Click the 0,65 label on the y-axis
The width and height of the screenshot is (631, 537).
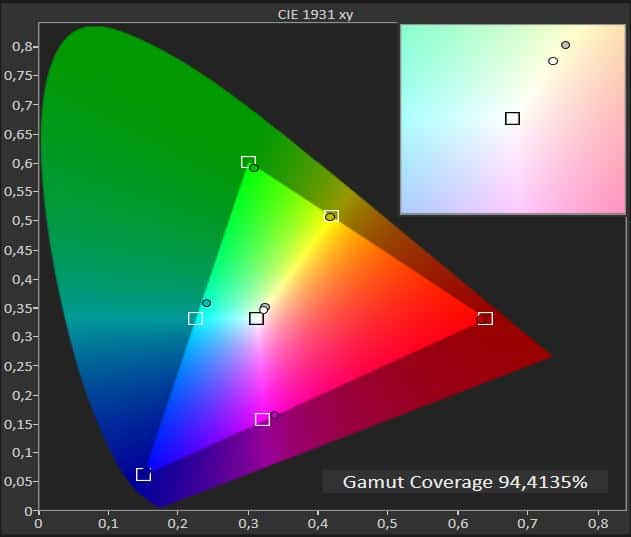coord(18,134)
